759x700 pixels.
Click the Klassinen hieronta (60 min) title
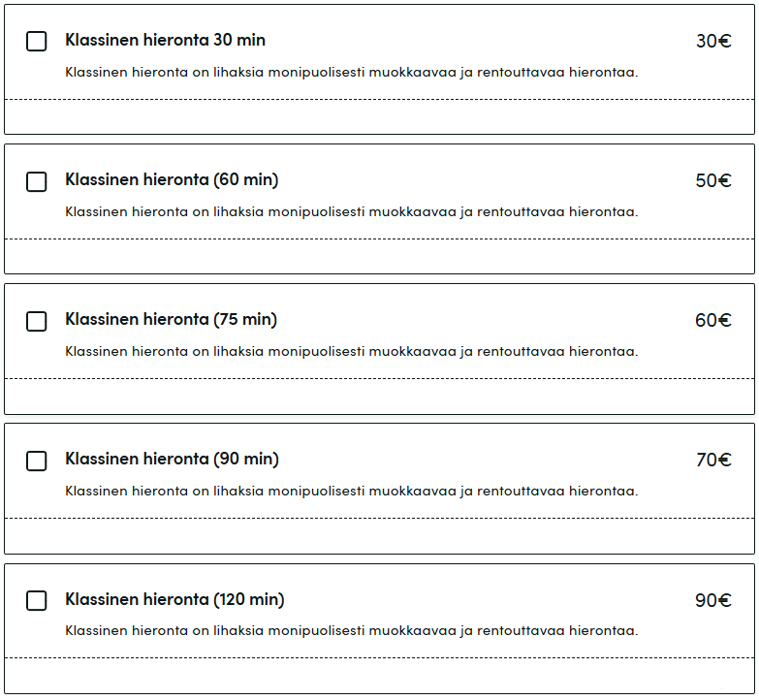coord(172,180)
